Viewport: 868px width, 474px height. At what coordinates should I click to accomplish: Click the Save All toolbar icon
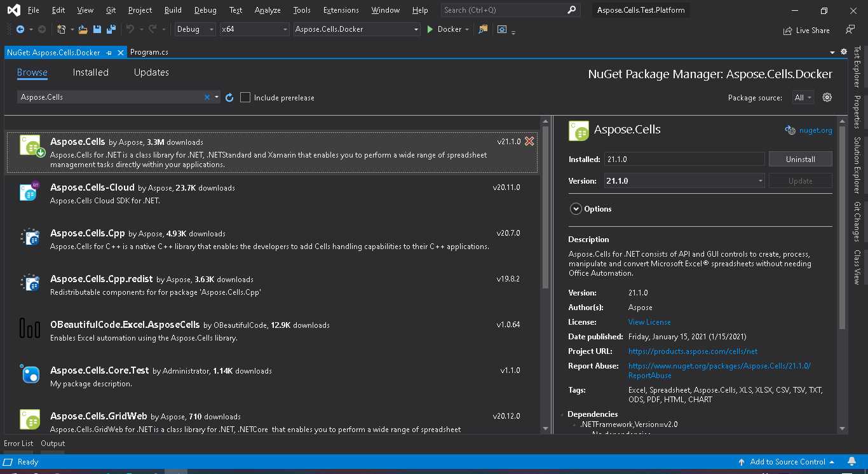point(111,29)
